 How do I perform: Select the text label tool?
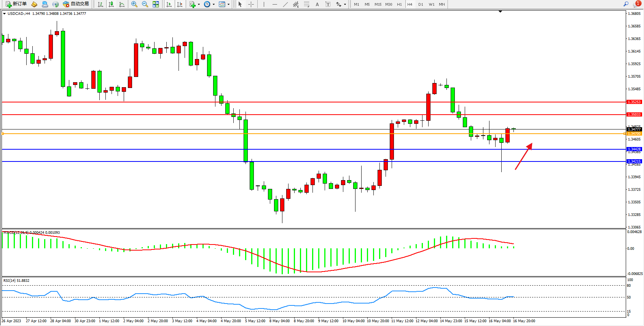click(328, 4)
